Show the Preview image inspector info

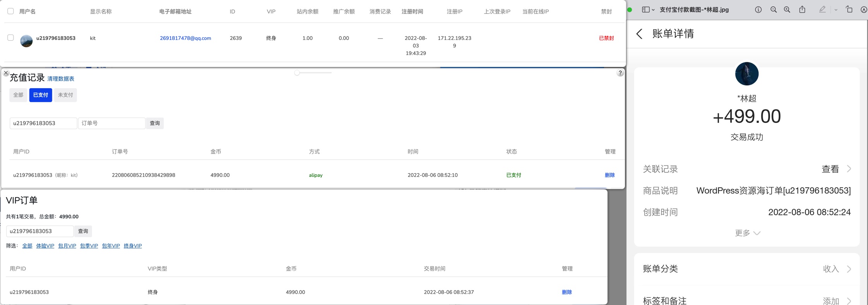point(758,10)
